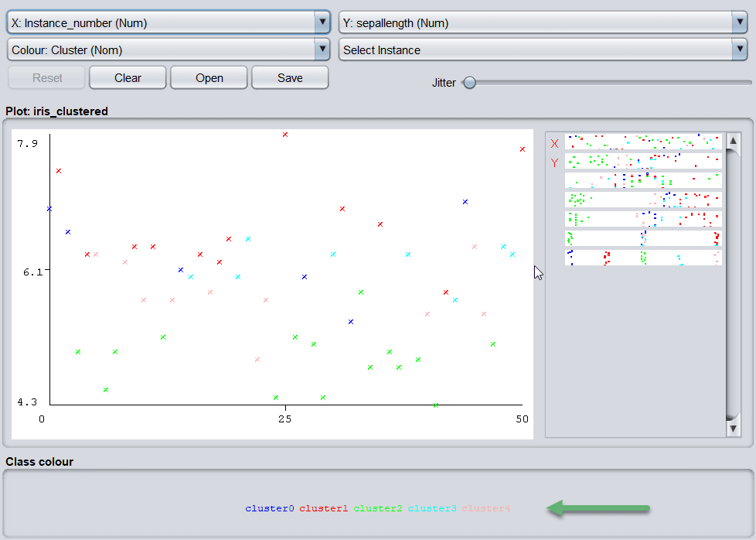Open the X axis Instance_number dropdown
This screenshot has width=756, height=540.
[x=169, y=22]
